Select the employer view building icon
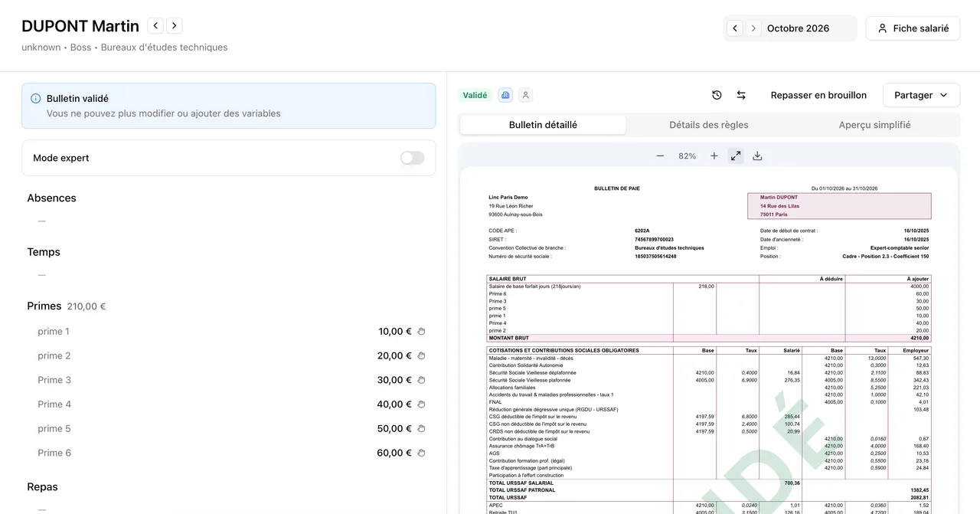Viewport: 980px width, 514px height. coord(505,95)
